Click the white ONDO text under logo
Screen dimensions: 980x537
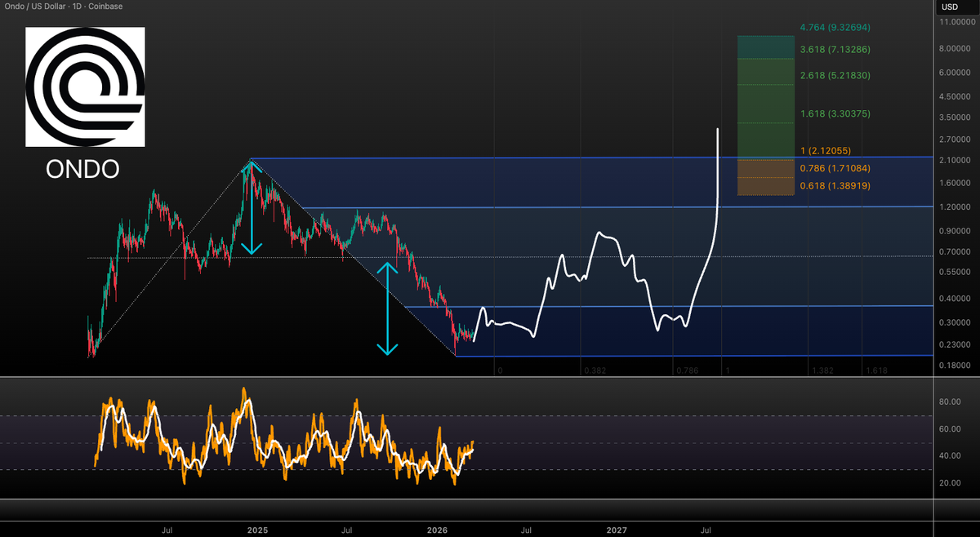pyautogui.click(x=82, y=169)
